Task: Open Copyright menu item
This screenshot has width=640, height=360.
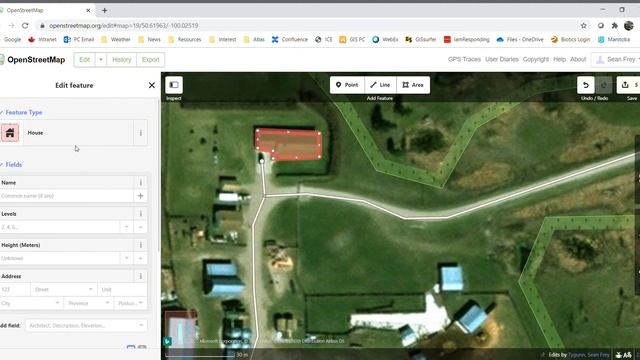Action: 536,59
